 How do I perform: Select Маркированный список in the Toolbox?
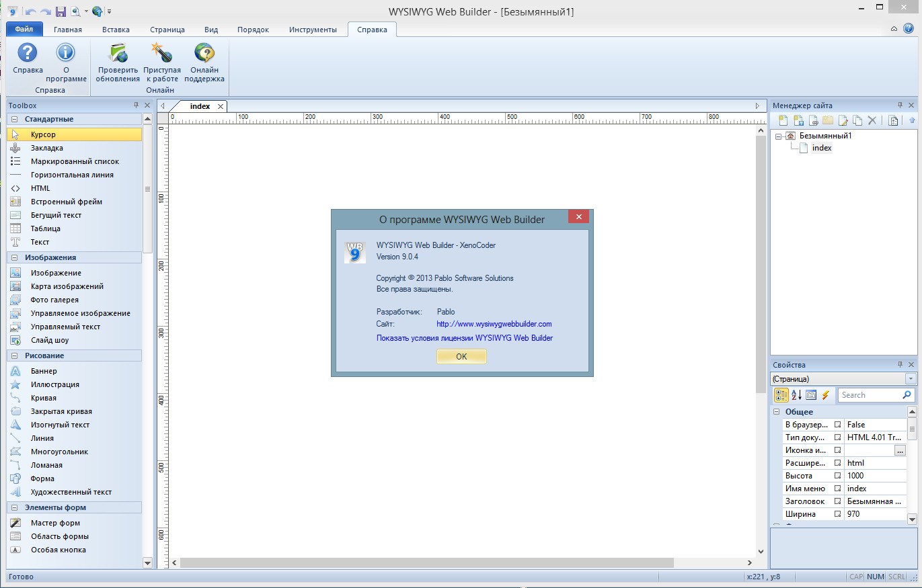click(x=74, y=161)
